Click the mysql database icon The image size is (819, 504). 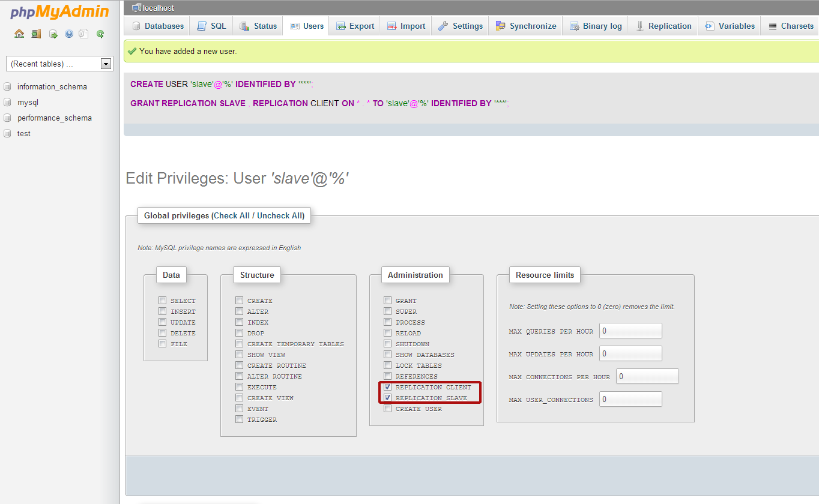point(8,103)
